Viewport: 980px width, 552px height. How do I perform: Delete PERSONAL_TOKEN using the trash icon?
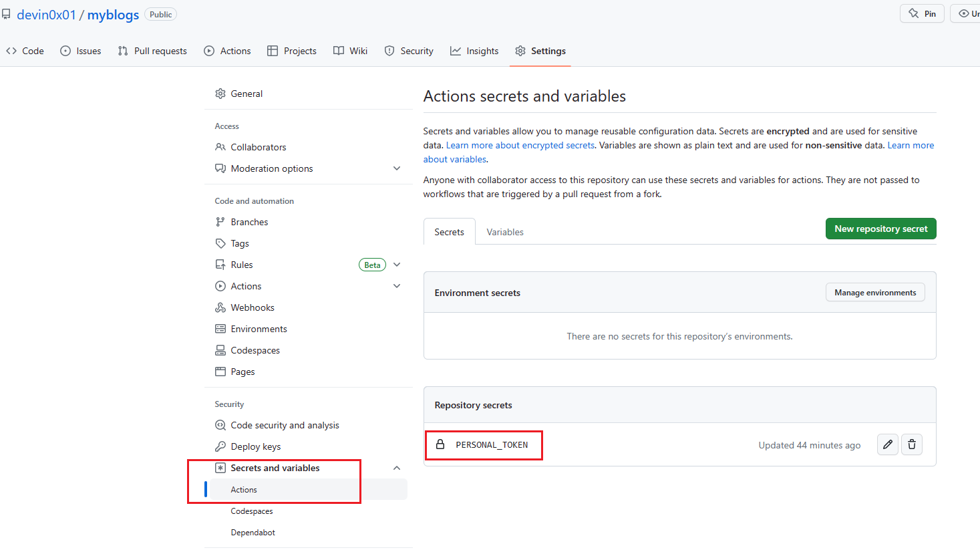(911, 444)
